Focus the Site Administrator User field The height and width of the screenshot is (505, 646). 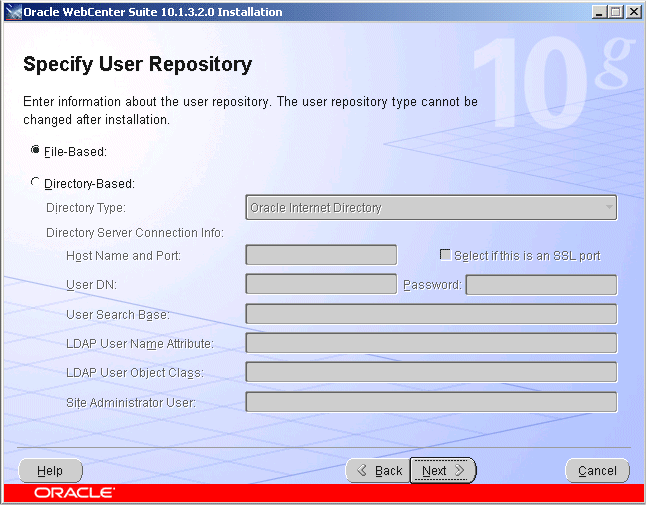431,402
